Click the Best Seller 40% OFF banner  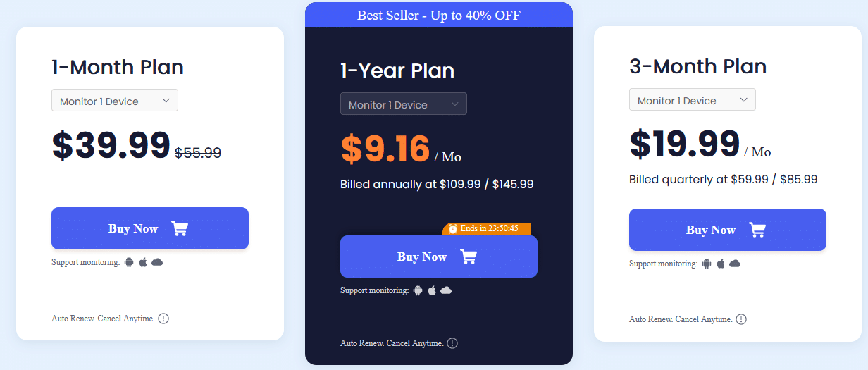pos(439,15)
